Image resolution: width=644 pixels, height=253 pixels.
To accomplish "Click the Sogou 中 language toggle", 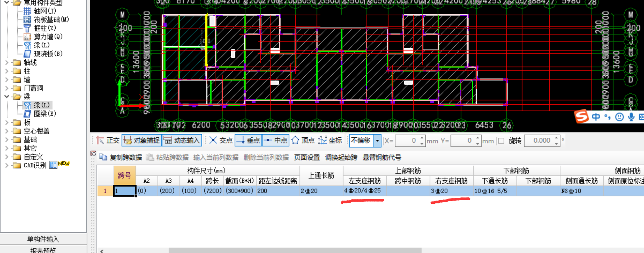I will [596, 117].
